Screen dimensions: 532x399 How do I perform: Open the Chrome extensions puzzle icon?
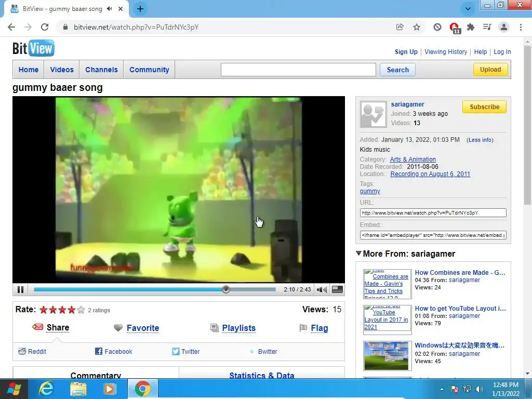(x=471, y=27)
